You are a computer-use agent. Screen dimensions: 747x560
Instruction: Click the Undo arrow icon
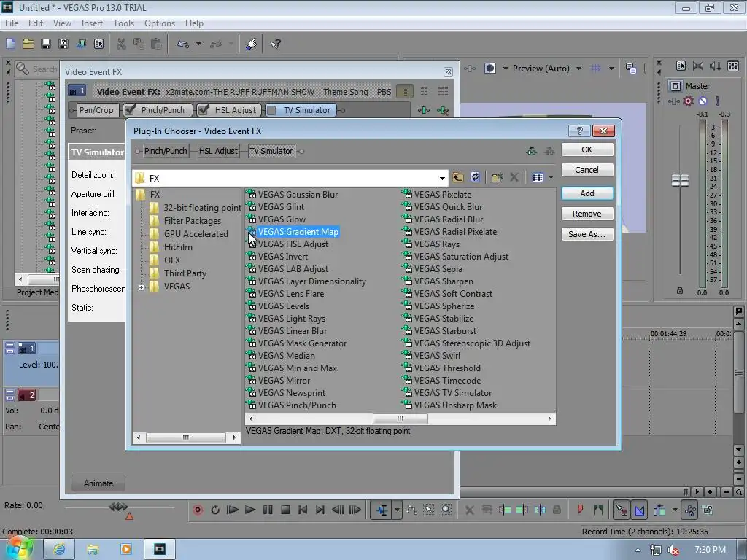click(x=183, y=44)
